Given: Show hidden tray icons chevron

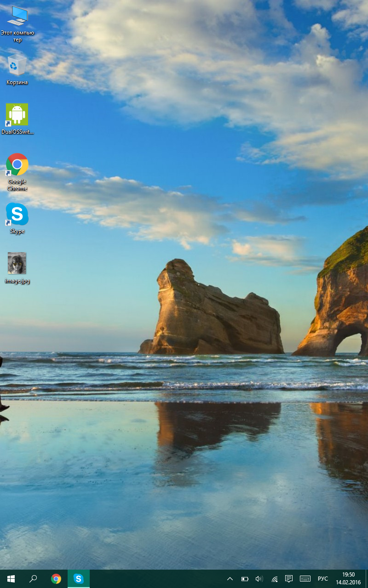Looking at the screenshot, I should [x=230, y=579].
